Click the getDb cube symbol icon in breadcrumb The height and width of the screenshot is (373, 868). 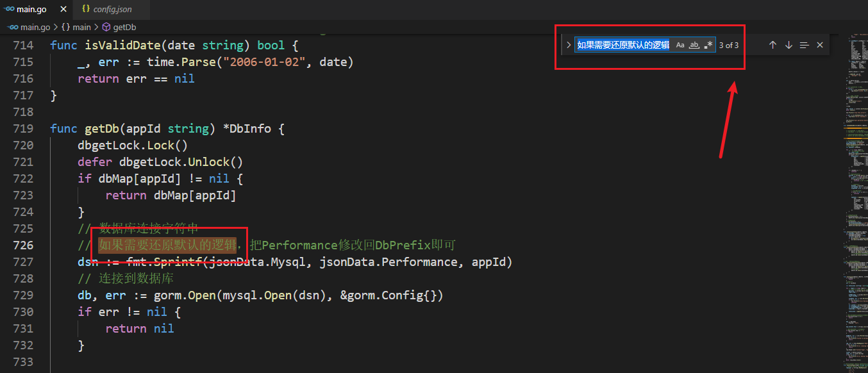pos(106,27)
